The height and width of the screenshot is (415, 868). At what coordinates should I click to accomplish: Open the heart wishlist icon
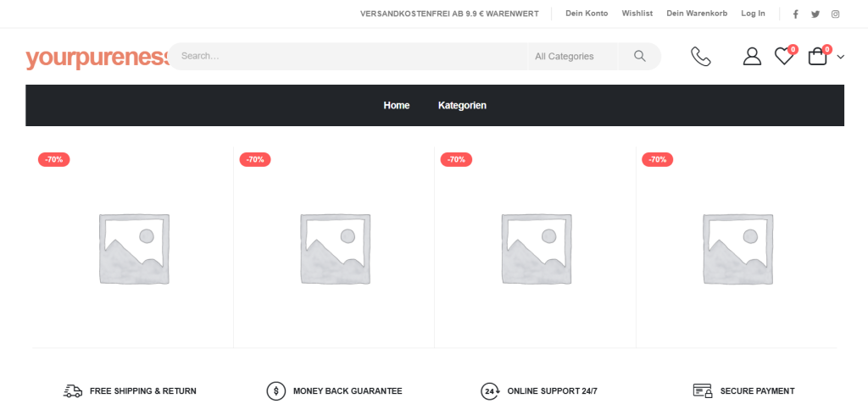(784, 57)
